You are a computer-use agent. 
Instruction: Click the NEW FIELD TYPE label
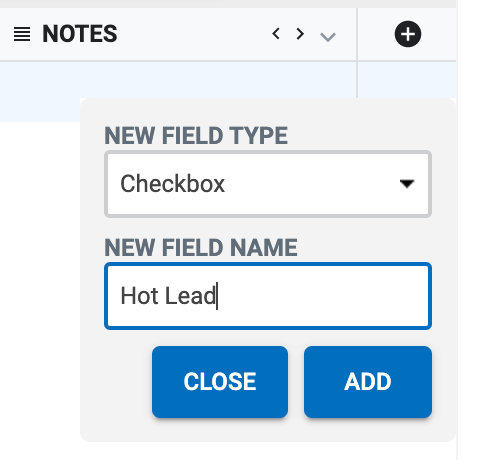pos(196,136)
